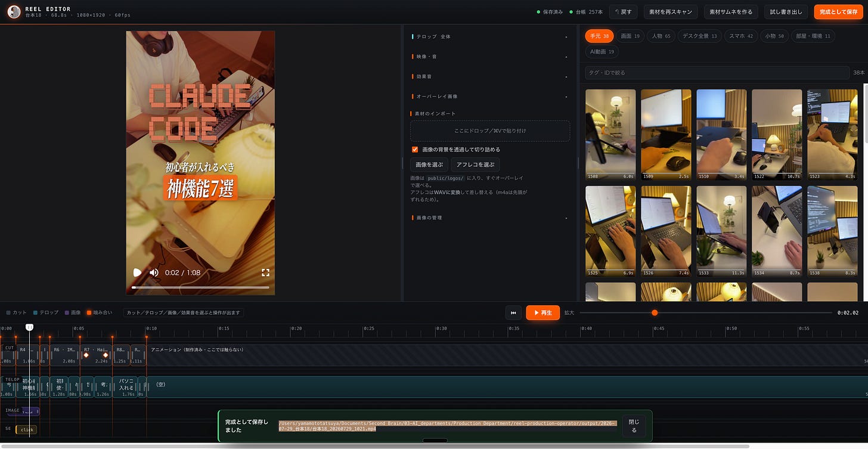Click the video progress bar in the preview
The image size is (868, 449).
(x=200, y=287)
